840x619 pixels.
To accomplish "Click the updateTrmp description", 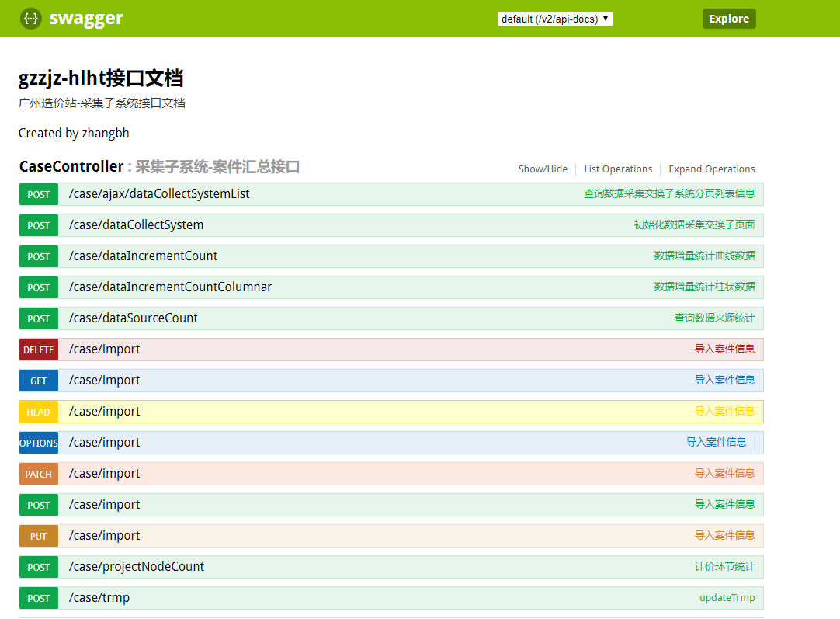I will pos(727,597).
